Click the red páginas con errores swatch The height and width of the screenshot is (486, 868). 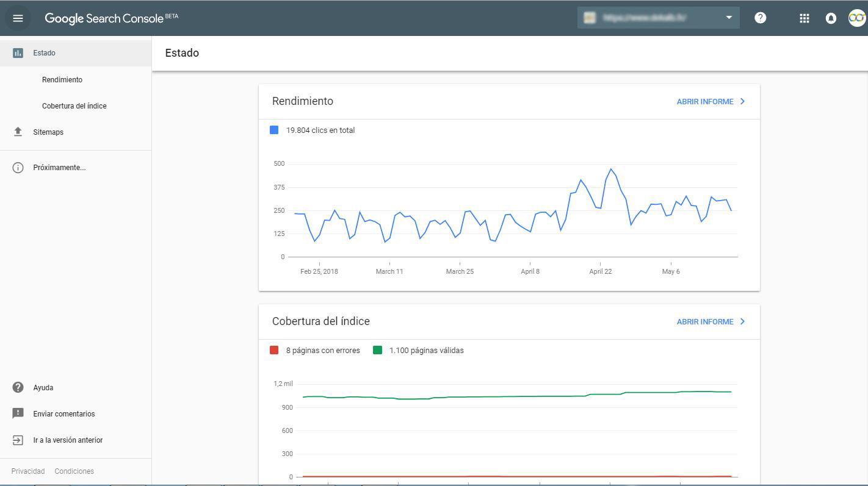(274, 350)
